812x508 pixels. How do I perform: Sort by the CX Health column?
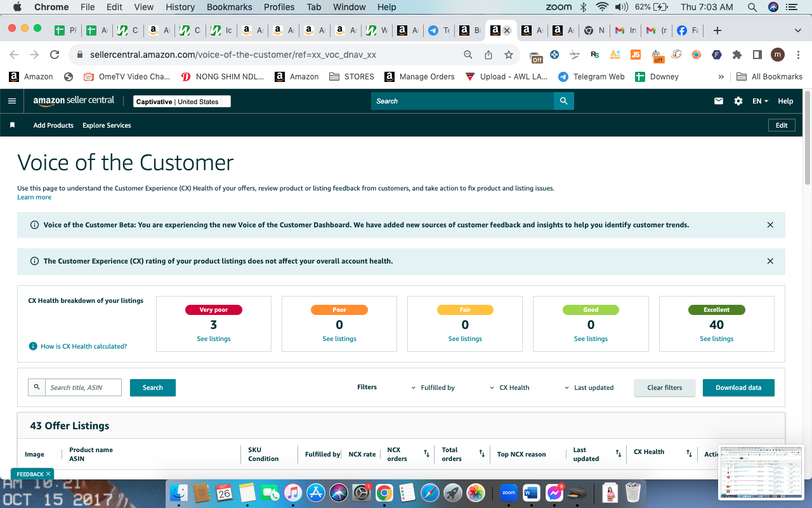point(689,454)
